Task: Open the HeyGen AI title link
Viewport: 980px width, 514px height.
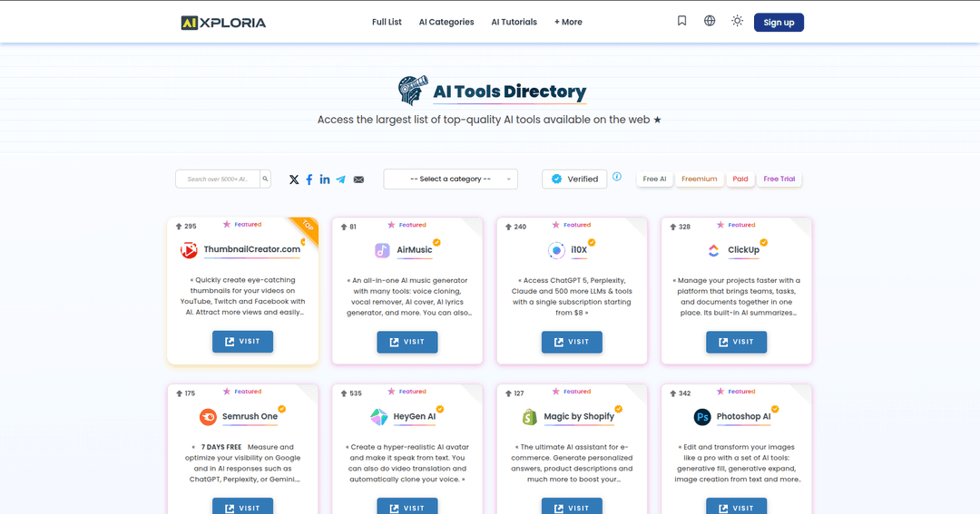Action: click(415, 417)
